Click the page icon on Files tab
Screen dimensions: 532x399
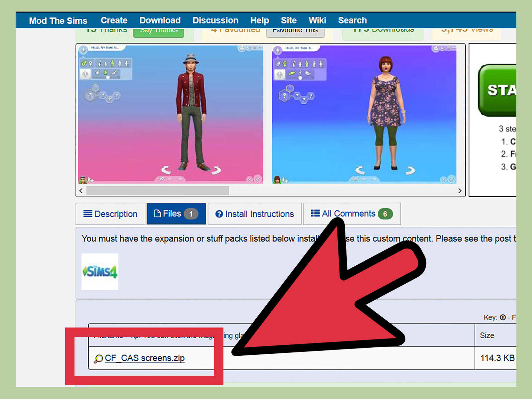158,213
